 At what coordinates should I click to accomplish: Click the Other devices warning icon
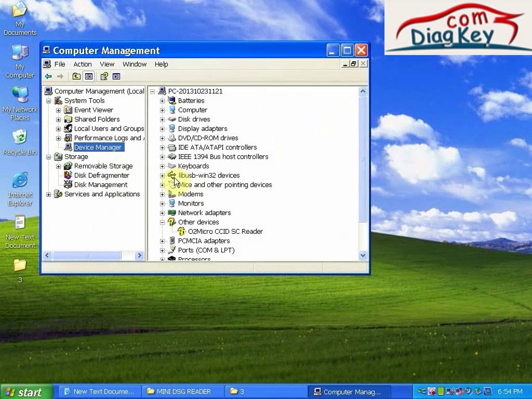click(x=172, y=222)
